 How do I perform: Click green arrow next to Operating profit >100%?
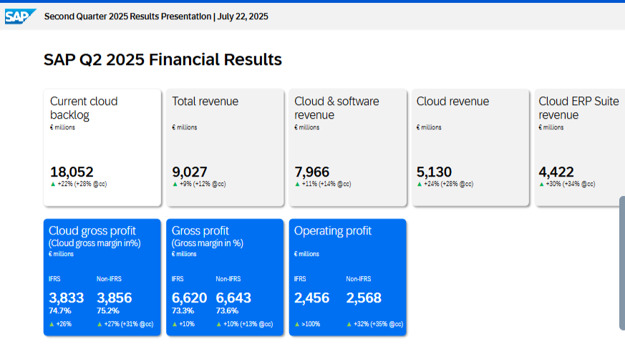[297, 324]
